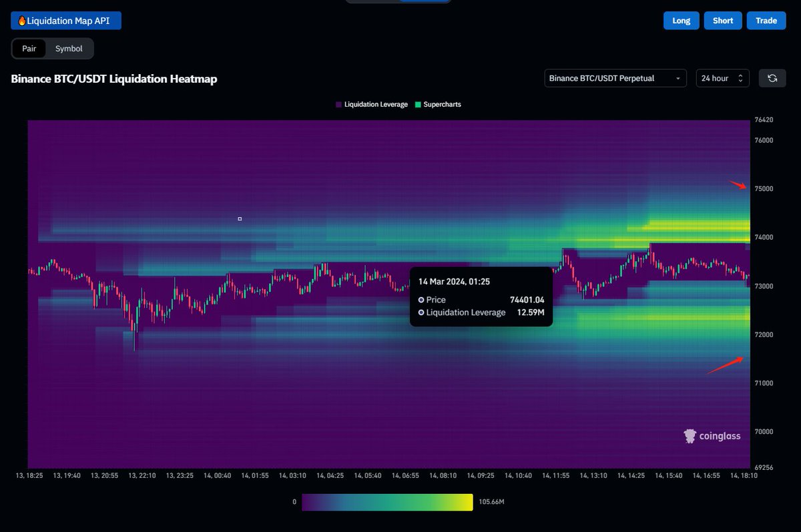
Task: Click the small white square marker on heatmap
Action: pyautogui.click(x=240, y=218)
